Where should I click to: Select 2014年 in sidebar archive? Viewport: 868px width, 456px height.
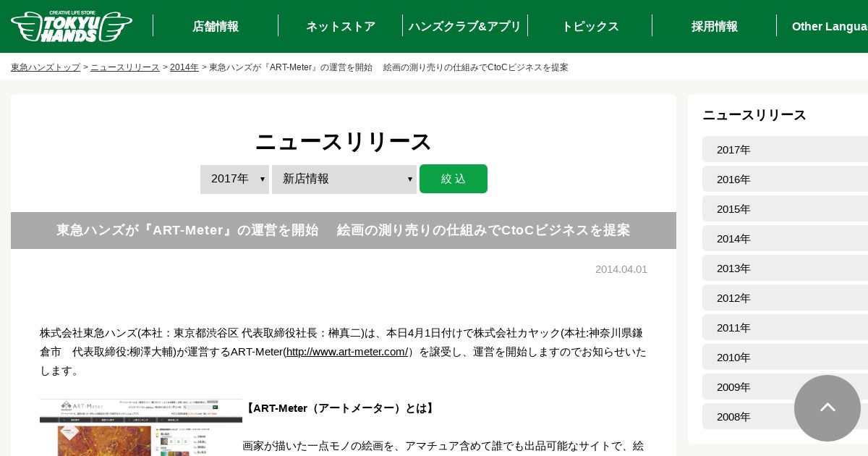(x=786, y=238)
